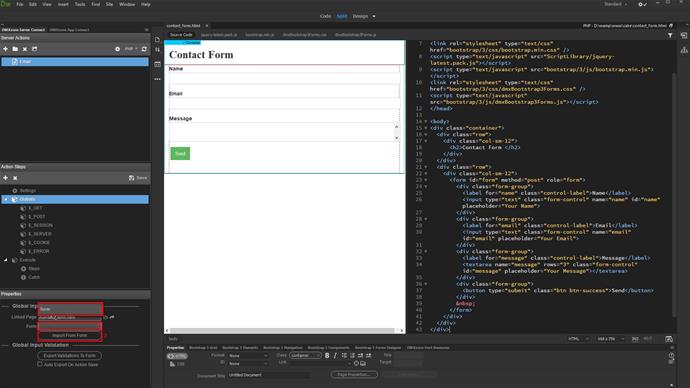Open the File menu
The width and height of the screenshot is (690, 388).
point(20,4)
